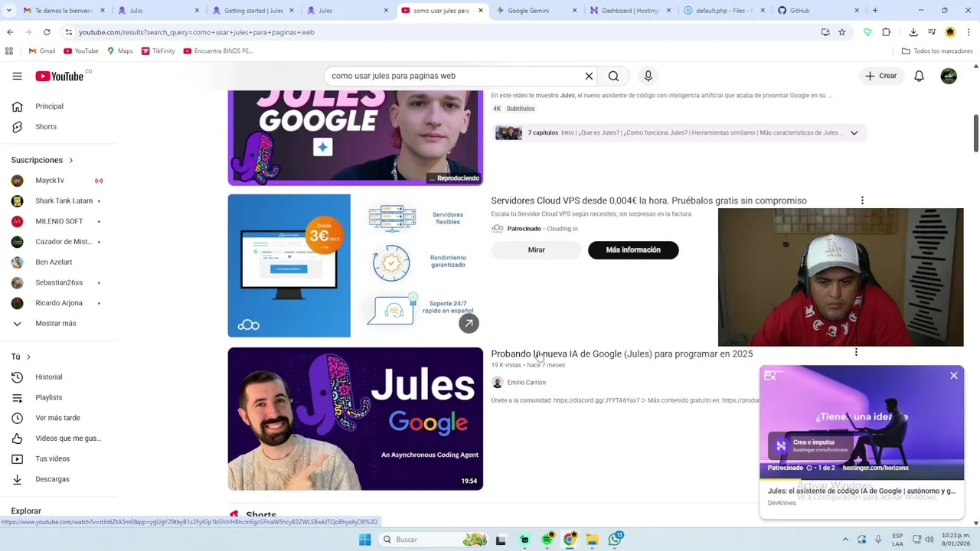Click the Windows taskbar Buscar search box
The height and width of the screenshot is (551, 980).
[434, 540]
